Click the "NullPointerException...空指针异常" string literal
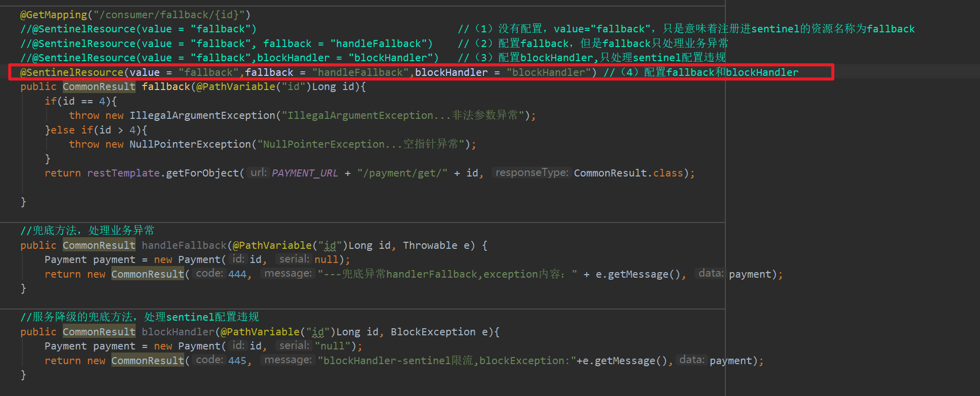The height and width of the screenshot is (396, 980). (x=361, y=144)
